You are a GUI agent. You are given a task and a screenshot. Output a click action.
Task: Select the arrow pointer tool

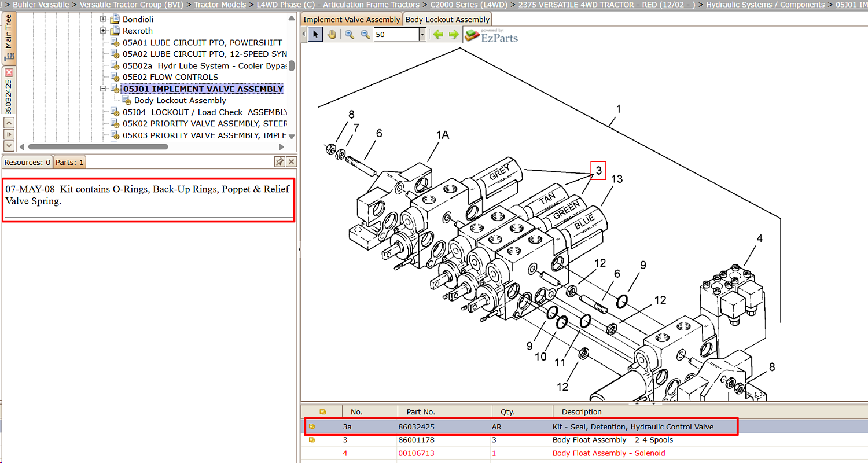click(x=315, y=34)
